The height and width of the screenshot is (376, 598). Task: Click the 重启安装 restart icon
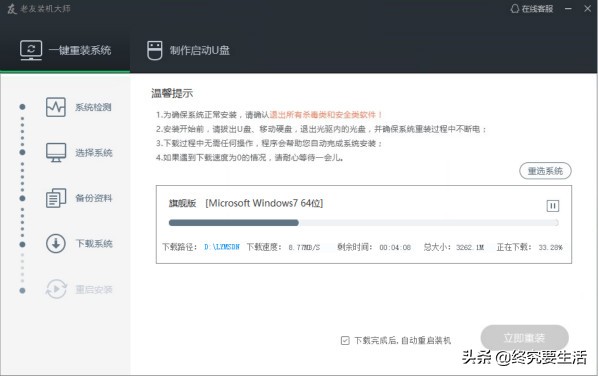[x=56, y=289]
